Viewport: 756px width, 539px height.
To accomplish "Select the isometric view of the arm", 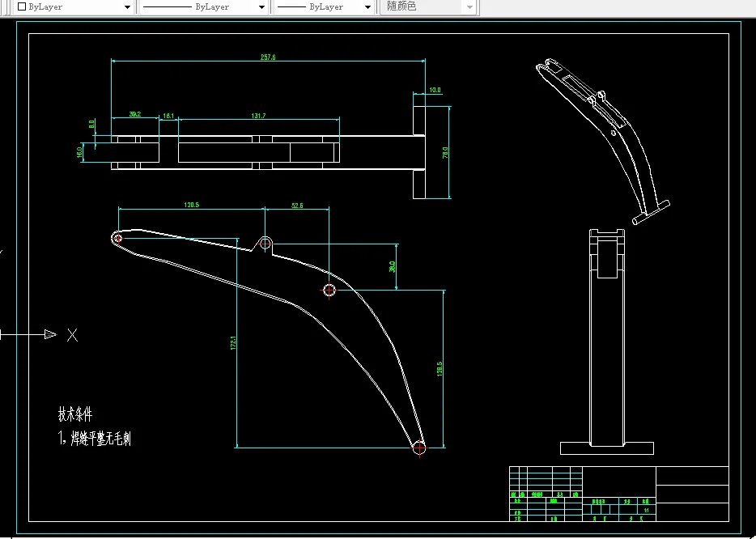I will [603, 142].
